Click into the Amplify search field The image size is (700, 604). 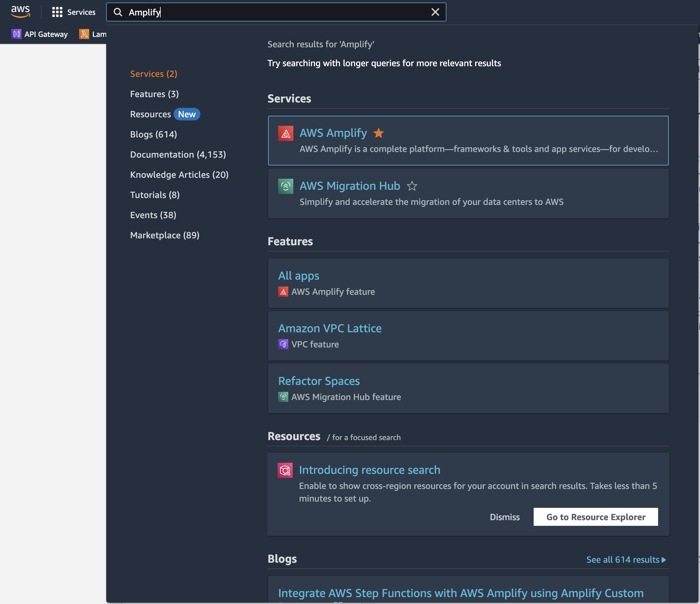[270, 12]
